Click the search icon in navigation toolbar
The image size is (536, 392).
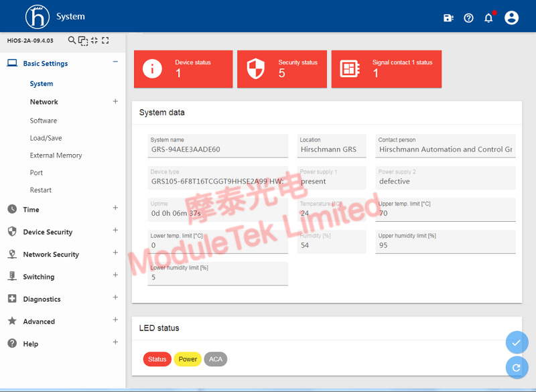(x=72, y=40)
